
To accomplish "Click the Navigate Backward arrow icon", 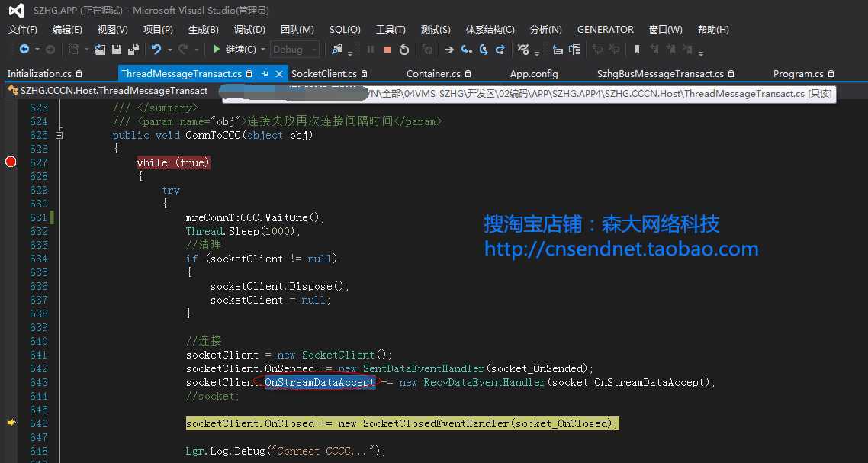I will [24, 50].
